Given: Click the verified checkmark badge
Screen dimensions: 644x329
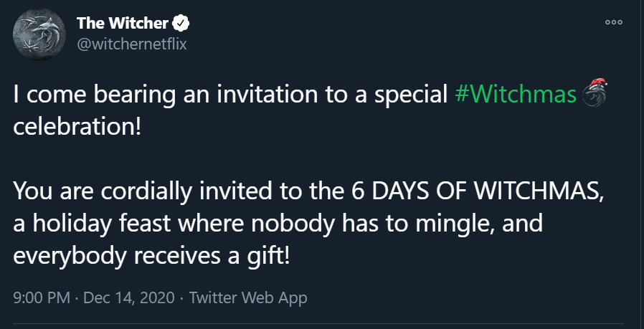Looking at the screenshot, I should click(x=180, y=24).
